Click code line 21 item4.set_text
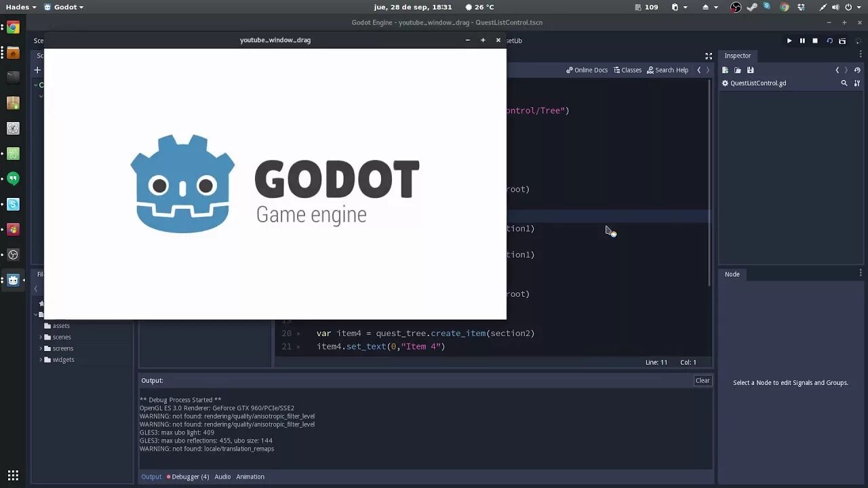868x488 pixels. [x=380, y=346]
